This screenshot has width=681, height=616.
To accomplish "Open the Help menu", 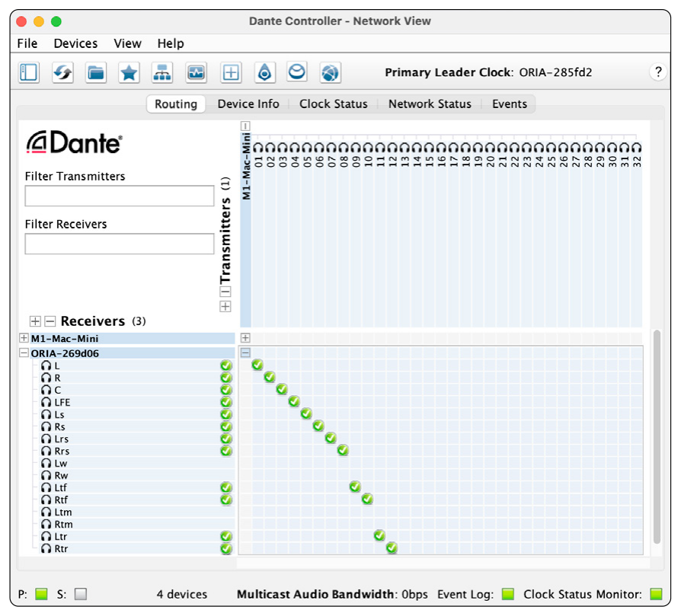I will click(171, 43).
